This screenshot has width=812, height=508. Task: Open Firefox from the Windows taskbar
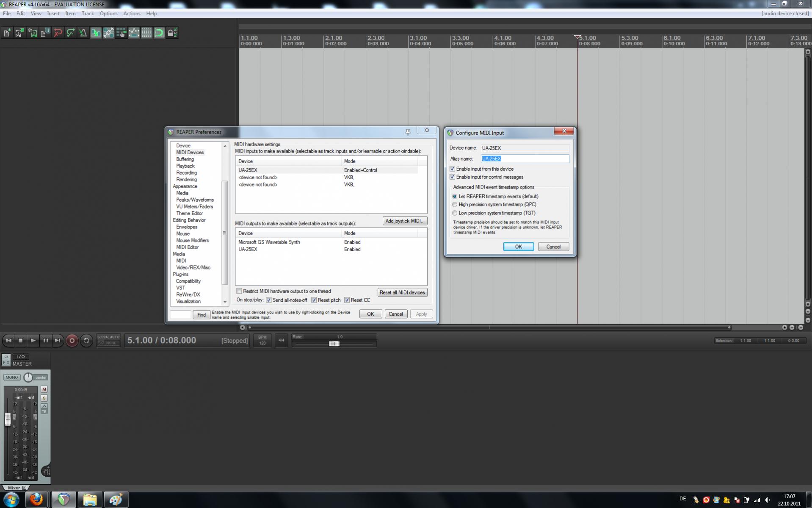click(37, 500)
